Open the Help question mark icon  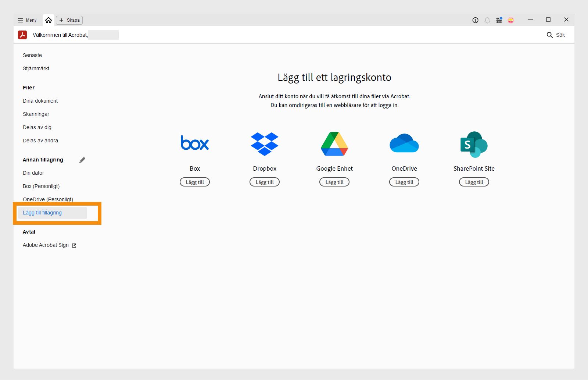[475, 21]
